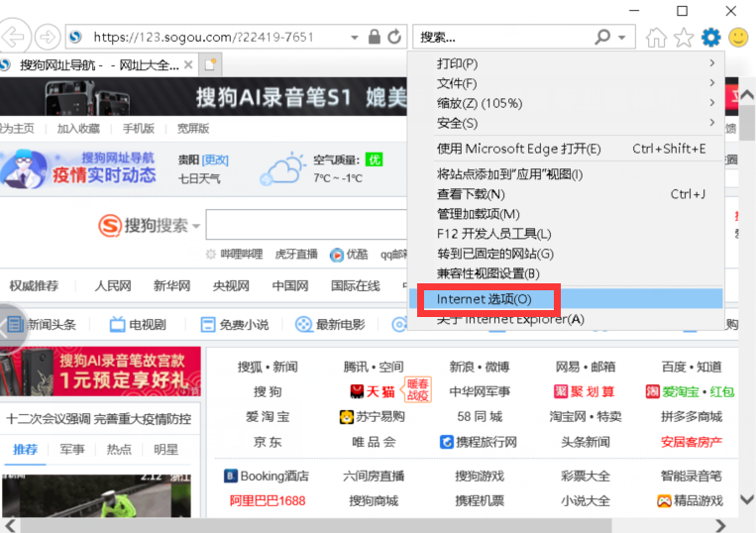Click the 阿里巴巴1688 link
Screen dimensions: 756x533
tap(268, 501)
